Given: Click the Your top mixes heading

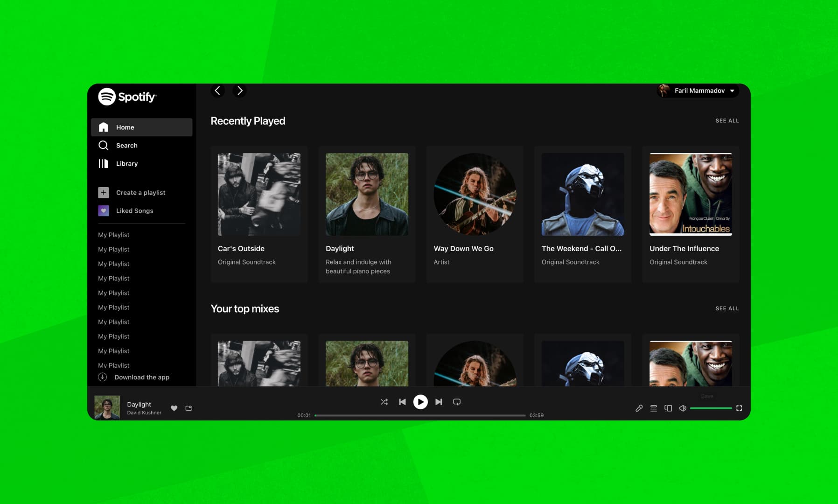Looking at the screenshot, I should 245,308.
